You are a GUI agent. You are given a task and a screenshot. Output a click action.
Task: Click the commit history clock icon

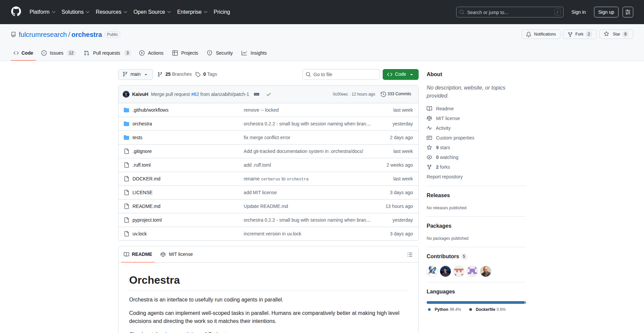coord(383,94)
